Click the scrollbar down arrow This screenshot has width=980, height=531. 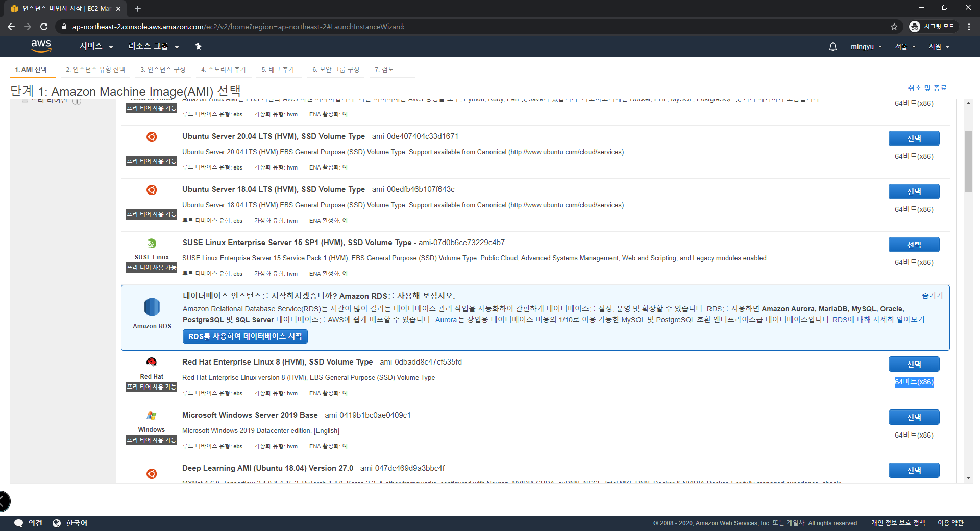pos(968,478)
